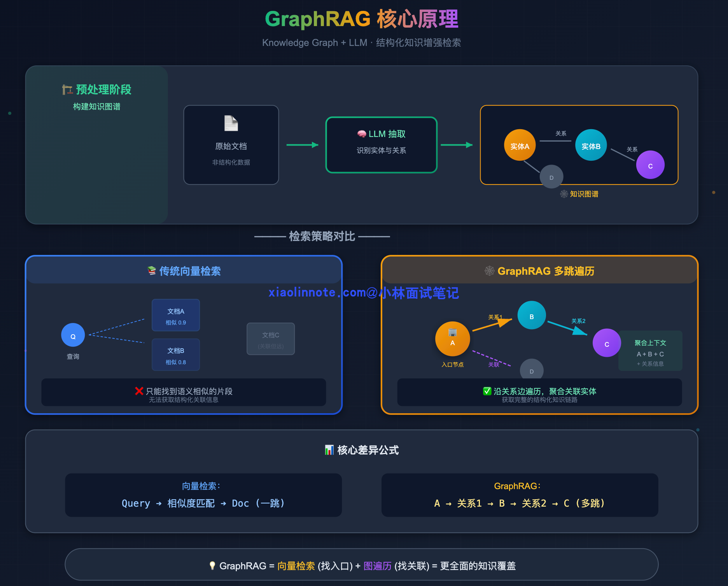This screenshot has width=728, height=586.
Task: Click the 聚合上下文 A+B+C box
Action: 650,351
